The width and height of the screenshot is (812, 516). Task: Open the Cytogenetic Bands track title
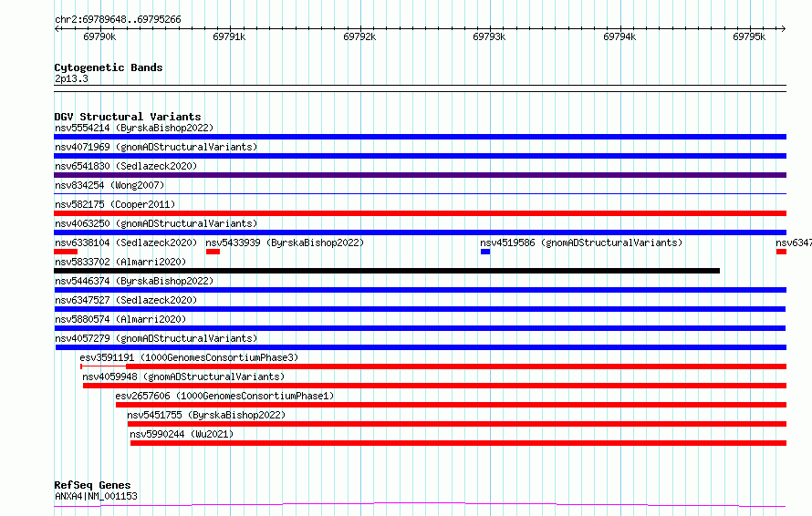[x=109, y=67]
